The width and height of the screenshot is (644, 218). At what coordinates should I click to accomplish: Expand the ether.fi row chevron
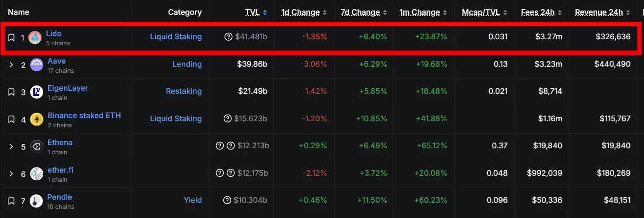[x=11, y=174]
